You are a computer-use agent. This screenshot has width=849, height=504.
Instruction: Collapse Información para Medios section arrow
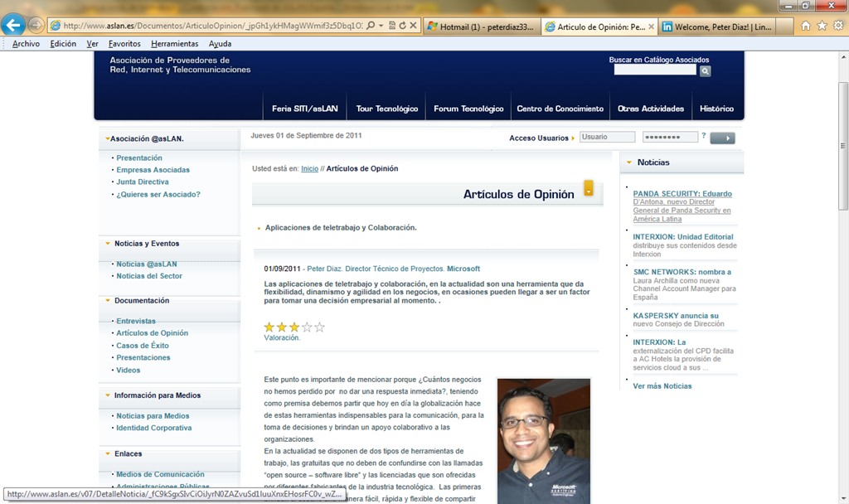click(108, 395)
